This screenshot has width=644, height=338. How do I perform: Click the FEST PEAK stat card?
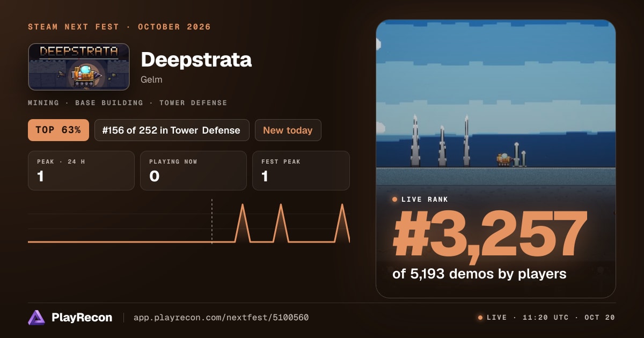click(301, 171)
